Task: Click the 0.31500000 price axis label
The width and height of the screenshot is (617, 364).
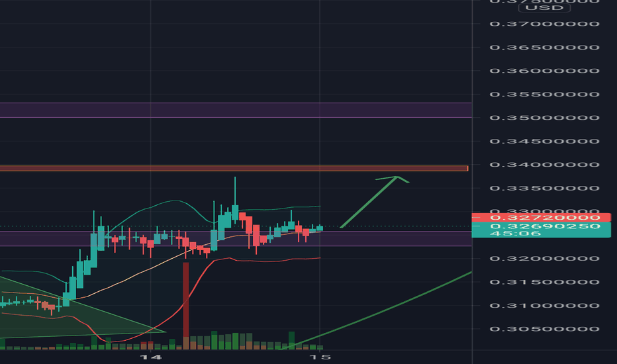Action: (x=545, y=282)
